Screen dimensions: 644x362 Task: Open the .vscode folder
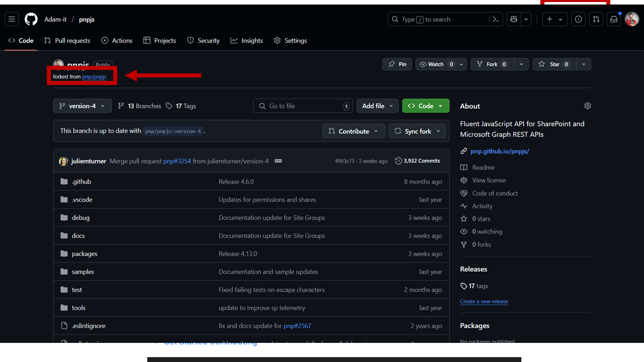pyautogui.click(x=82, y=200)
